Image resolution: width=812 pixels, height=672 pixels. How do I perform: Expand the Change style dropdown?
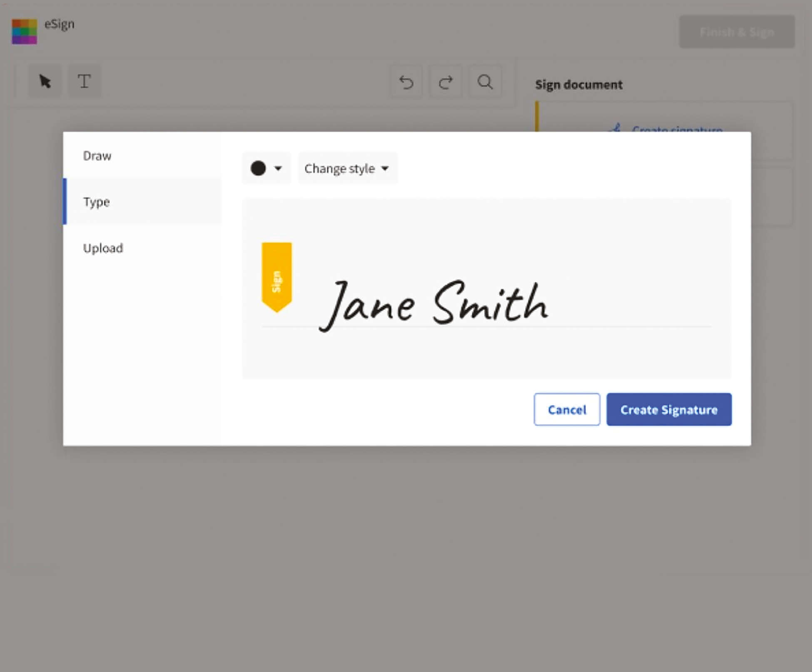pos(347,169)
